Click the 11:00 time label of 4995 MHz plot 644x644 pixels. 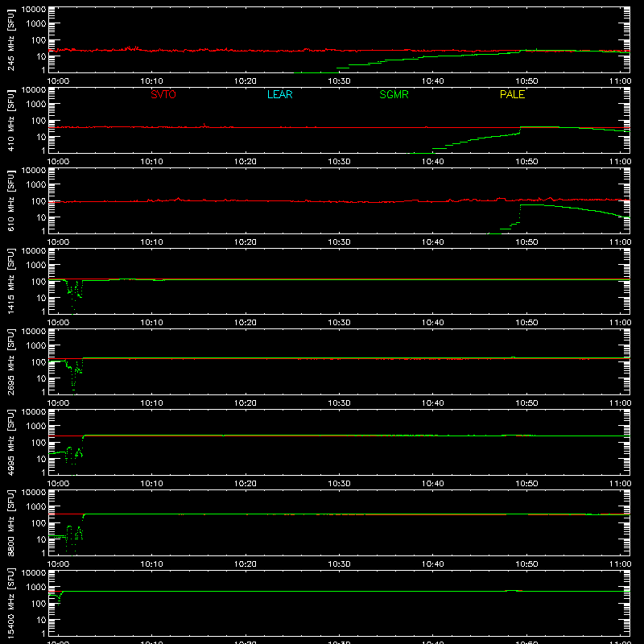[x=620, y=484]
